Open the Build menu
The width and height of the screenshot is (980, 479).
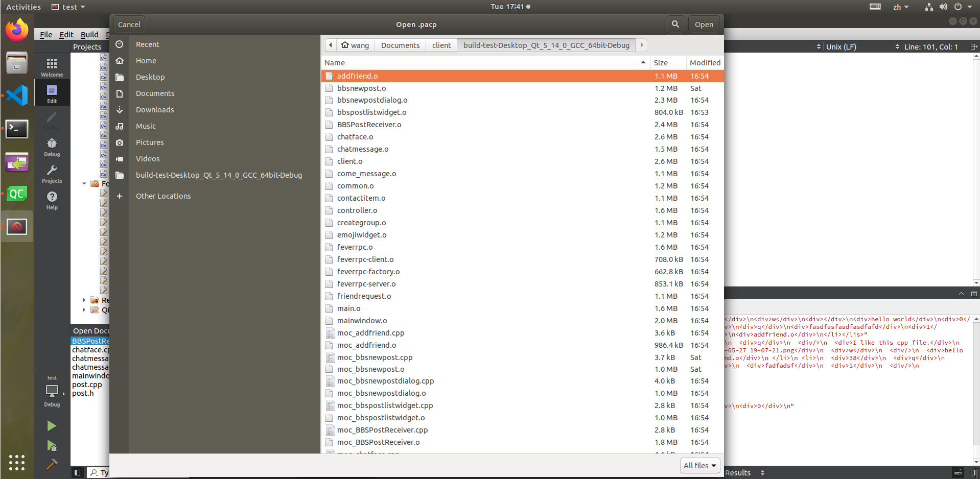89,35
